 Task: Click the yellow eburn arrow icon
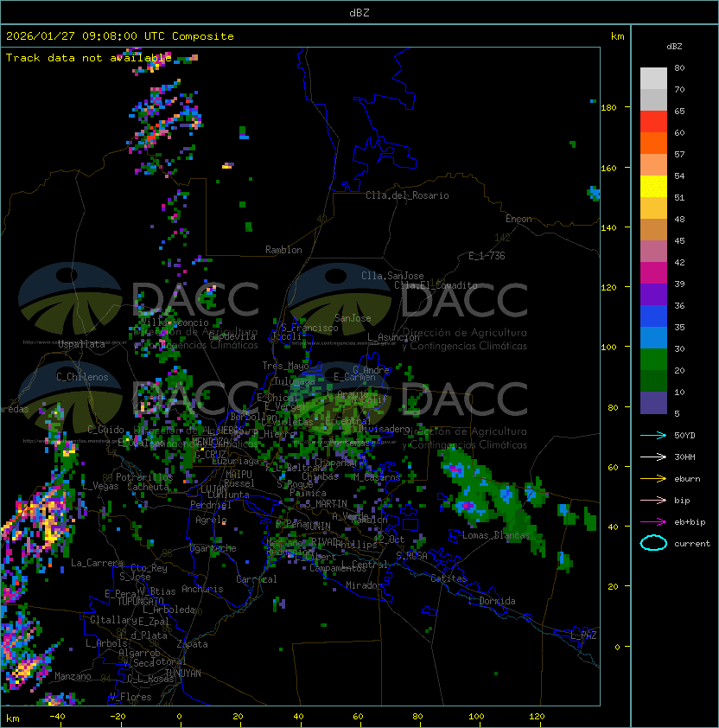(x=653, y=478)
